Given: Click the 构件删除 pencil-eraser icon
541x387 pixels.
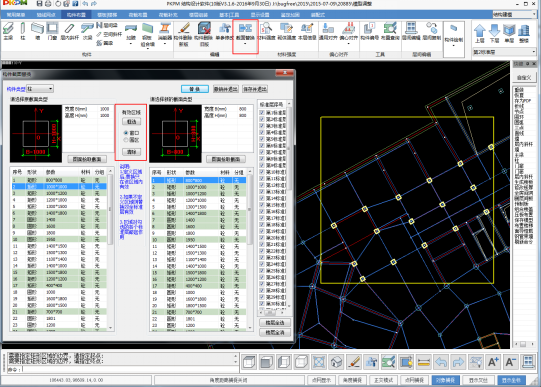Looking at the screenshot, I should point(184,29).
